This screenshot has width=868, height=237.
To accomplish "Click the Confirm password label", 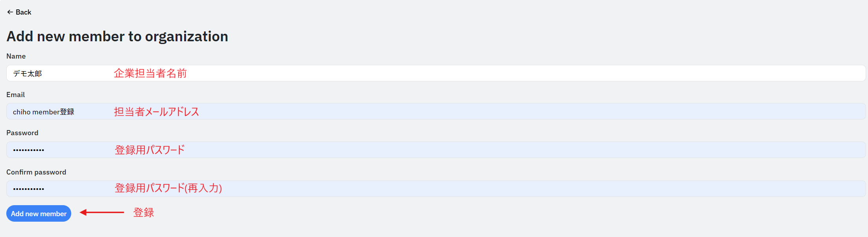I will click(x=36, y=172).
